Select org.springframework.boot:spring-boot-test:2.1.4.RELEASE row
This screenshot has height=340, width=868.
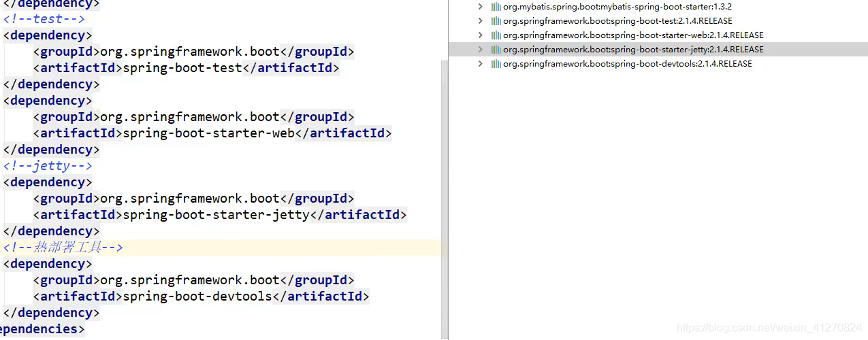[658, 21]
